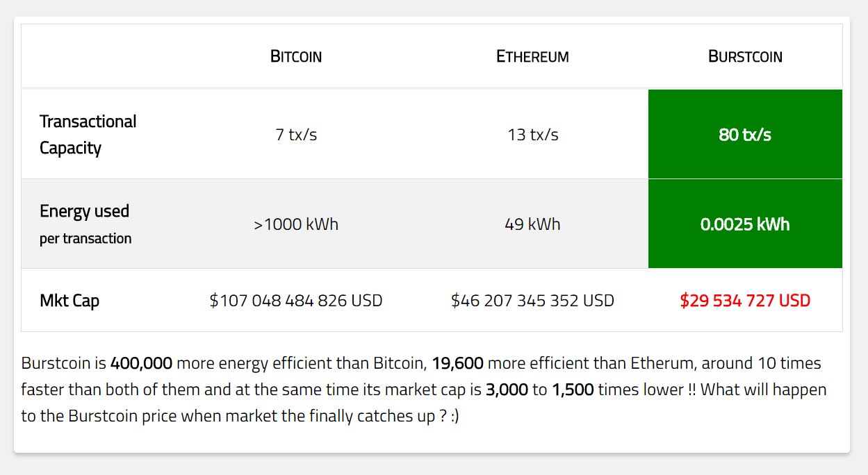Click the red $29 534 727 USD value
The height and width of the screenshot is (475, 868).
click(745, 301)
